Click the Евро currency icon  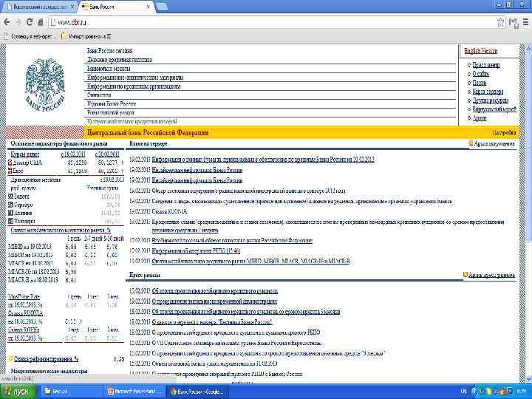[10, 171]
